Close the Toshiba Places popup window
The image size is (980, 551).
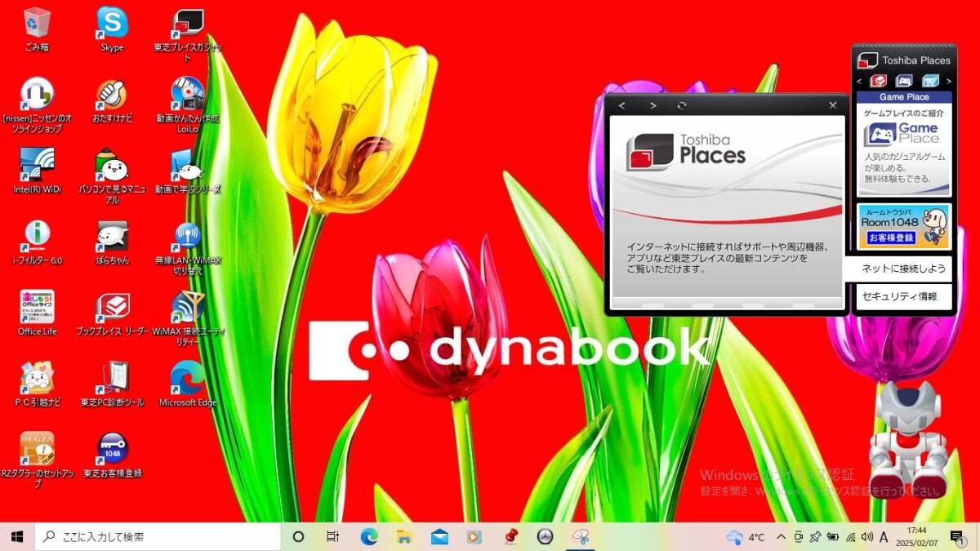(x=833, y=105)
